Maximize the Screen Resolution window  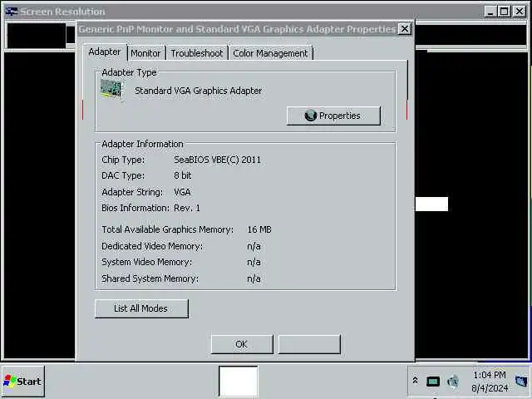click(504, 12)
